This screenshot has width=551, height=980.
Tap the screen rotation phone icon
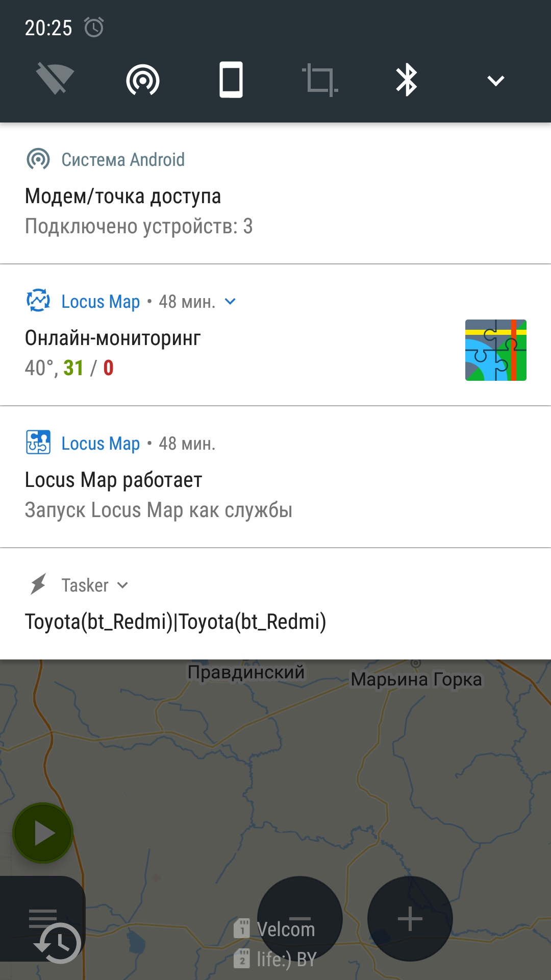tap(231, 80)
